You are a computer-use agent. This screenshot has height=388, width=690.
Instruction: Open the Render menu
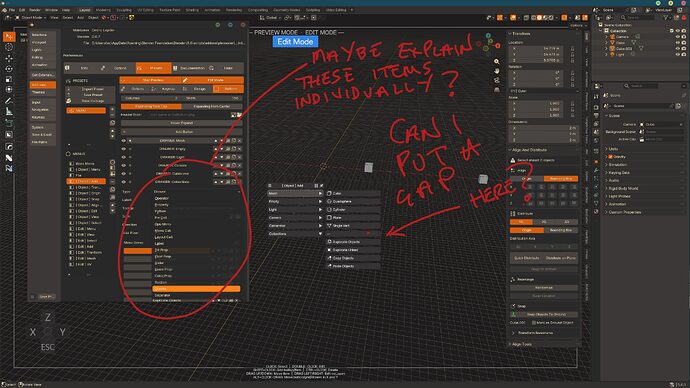click(35, 10)
